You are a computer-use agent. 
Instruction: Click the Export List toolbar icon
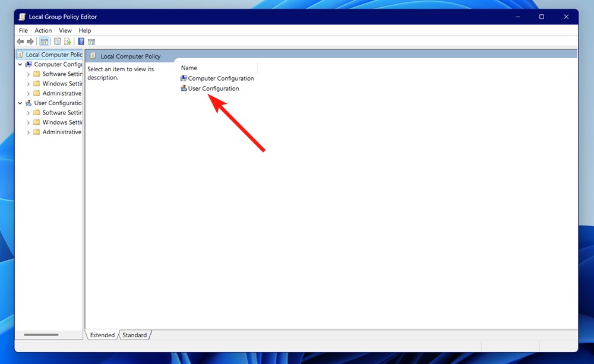(x=68, y=42)
